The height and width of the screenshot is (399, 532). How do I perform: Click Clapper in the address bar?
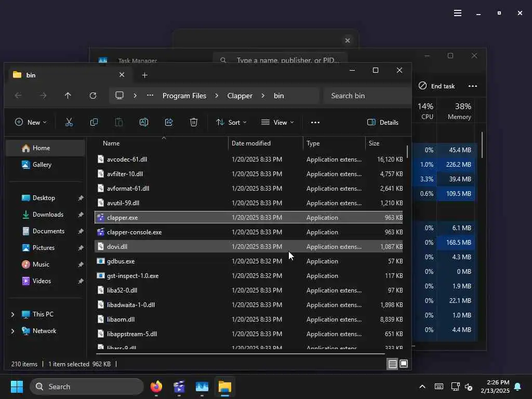[x=240, y=96]
